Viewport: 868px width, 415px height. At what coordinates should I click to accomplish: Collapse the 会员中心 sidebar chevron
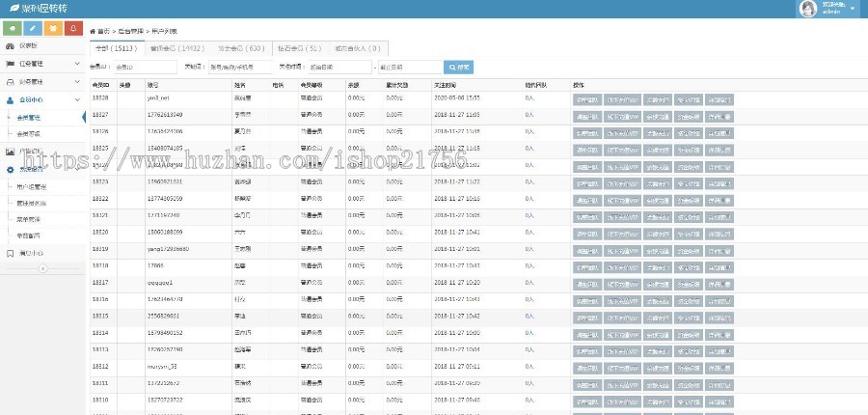point(77,100)
